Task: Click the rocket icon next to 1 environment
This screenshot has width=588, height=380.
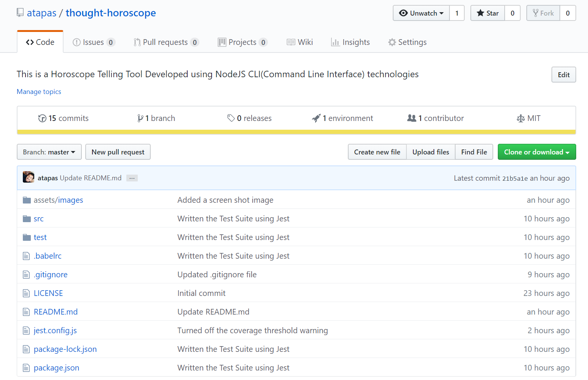Action: pos(316,118)
